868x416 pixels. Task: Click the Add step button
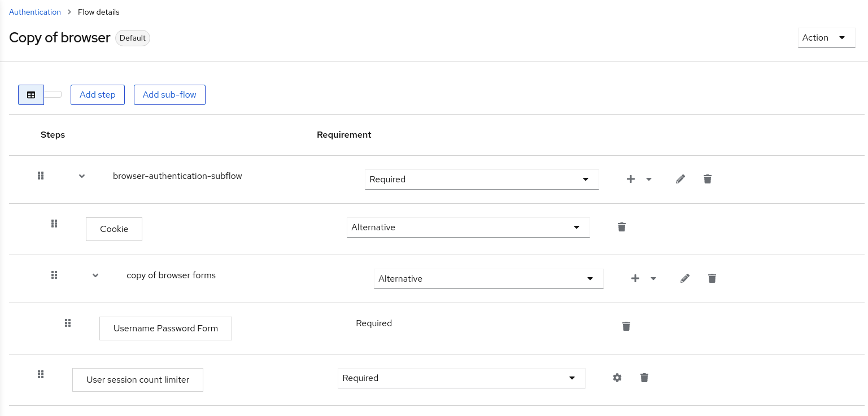[x=97, y=94]
